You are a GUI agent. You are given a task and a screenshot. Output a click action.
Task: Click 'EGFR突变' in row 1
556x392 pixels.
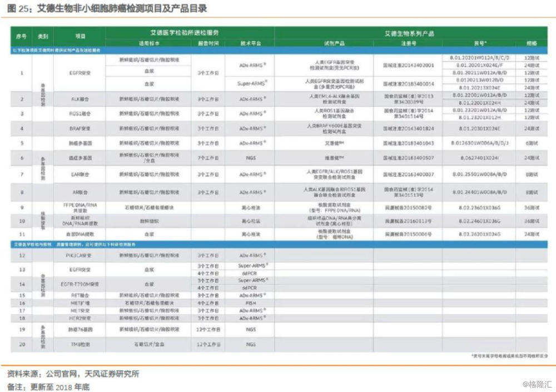80,73
